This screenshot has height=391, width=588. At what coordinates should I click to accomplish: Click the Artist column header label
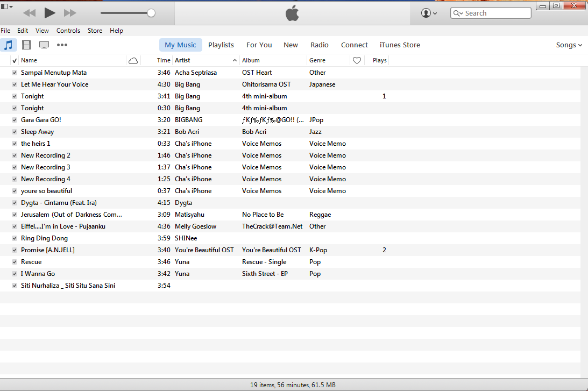182,60
